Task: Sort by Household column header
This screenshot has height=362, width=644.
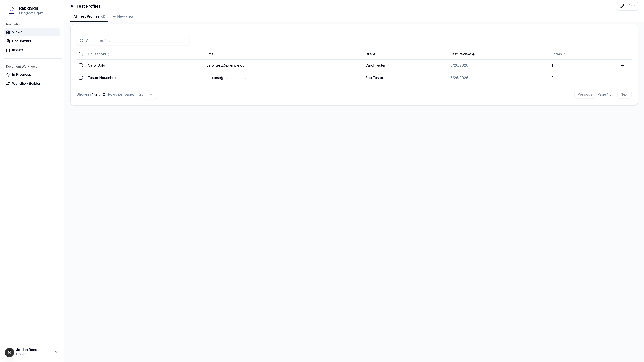Action: (x=99, y=54)
